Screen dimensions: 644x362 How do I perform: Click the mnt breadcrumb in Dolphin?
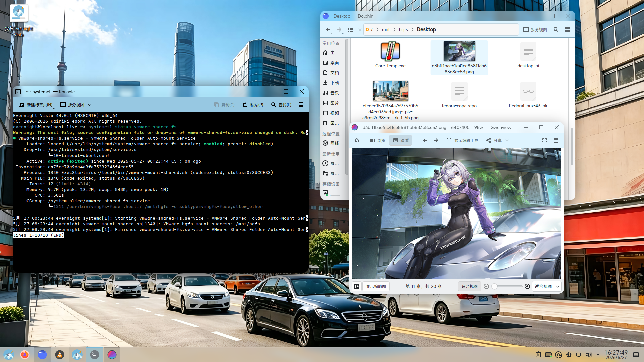coord(386,29)
